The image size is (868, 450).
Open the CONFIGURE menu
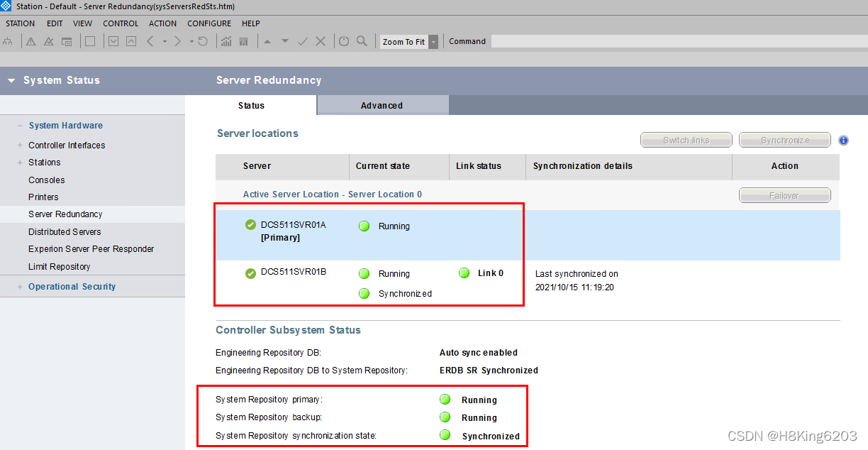point(209,23)
